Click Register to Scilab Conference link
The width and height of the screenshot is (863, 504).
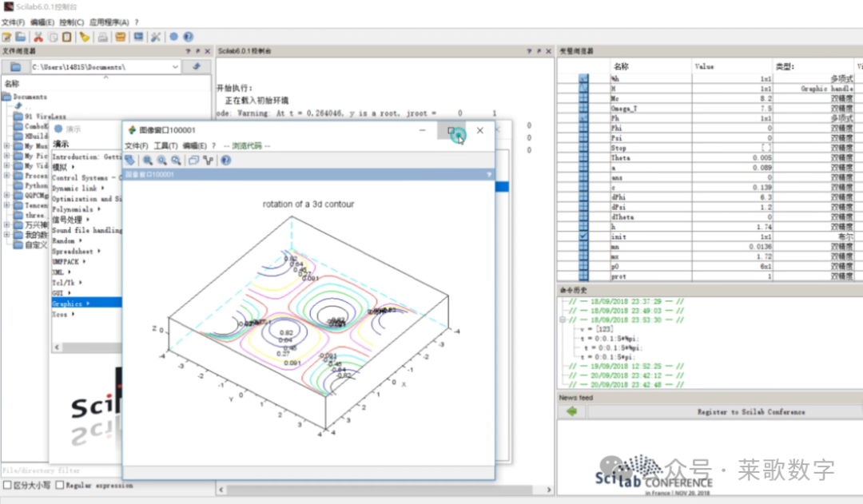click(x=750, y=411)
